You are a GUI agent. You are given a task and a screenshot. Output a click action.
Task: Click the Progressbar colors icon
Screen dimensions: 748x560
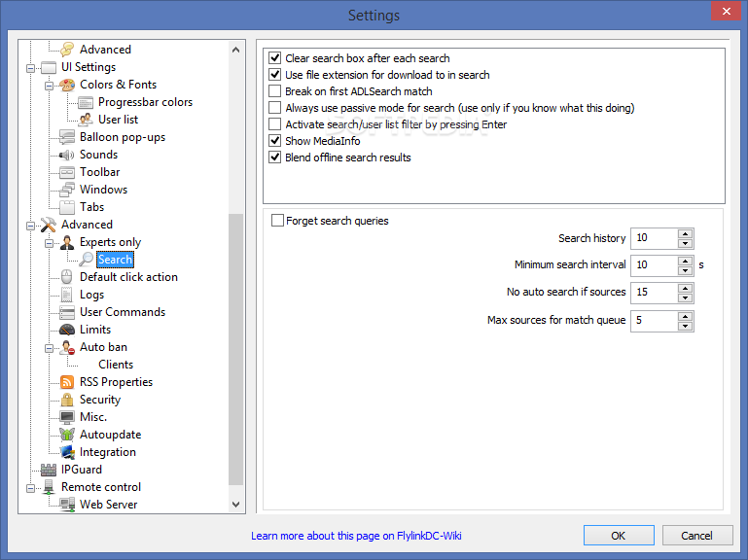click(x=86, y=102)
